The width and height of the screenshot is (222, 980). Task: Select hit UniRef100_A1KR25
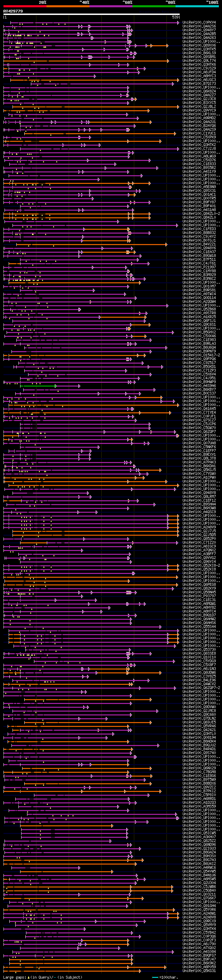click(199, 317)
